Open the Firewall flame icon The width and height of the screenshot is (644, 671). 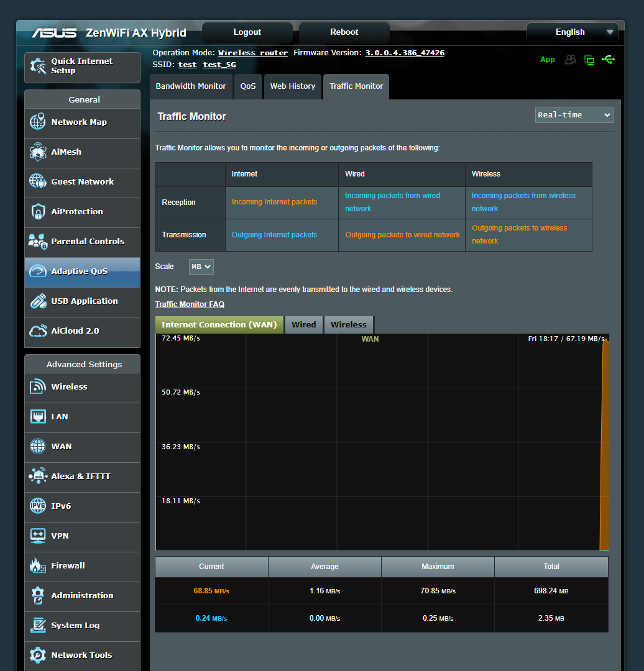[x=38, y=565]
